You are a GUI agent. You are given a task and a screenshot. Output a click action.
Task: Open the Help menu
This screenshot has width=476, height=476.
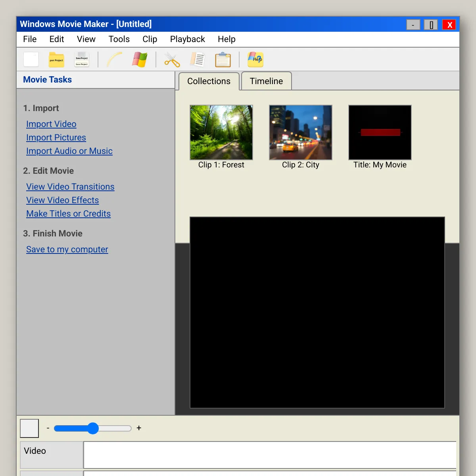pyautogui.click(x=226, y=39)
